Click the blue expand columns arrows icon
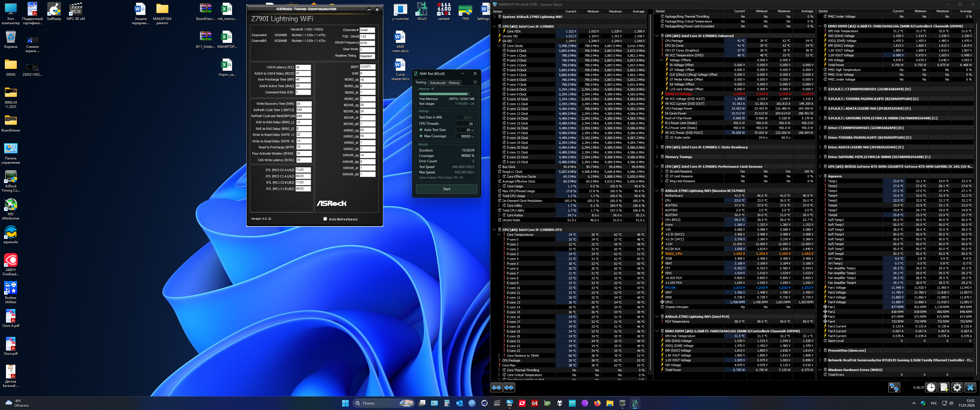This screenshot has height=410, width=980. click(x=497, y=387)
